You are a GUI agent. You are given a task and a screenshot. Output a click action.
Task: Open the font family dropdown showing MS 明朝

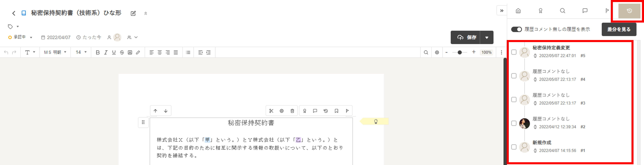pos(55,52)
